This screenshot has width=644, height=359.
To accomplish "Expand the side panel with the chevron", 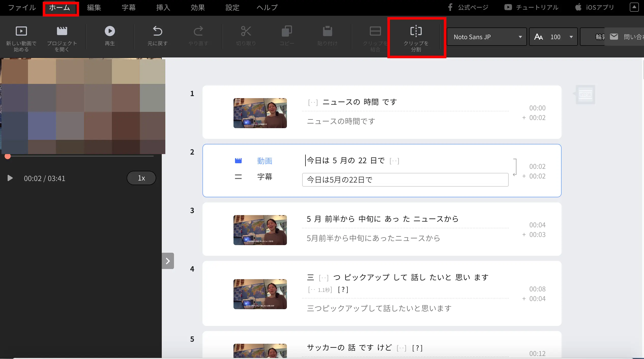I will (168, 261).
